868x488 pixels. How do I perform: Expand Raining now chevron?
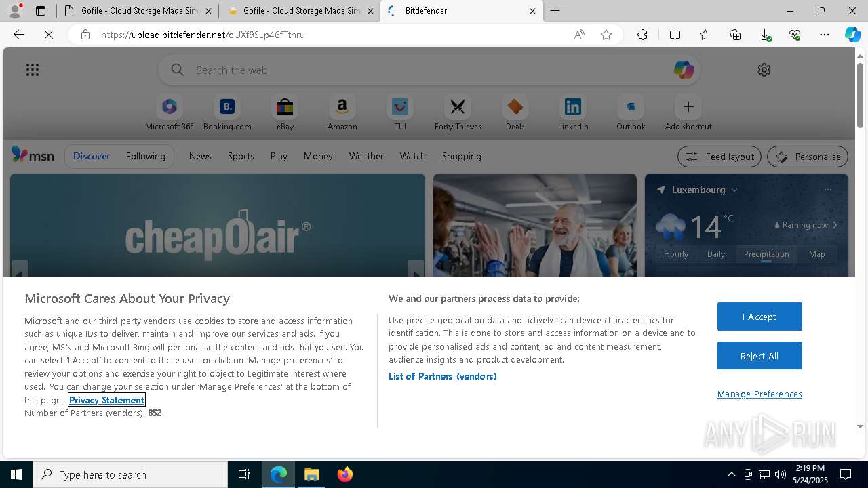coord(835,225)
